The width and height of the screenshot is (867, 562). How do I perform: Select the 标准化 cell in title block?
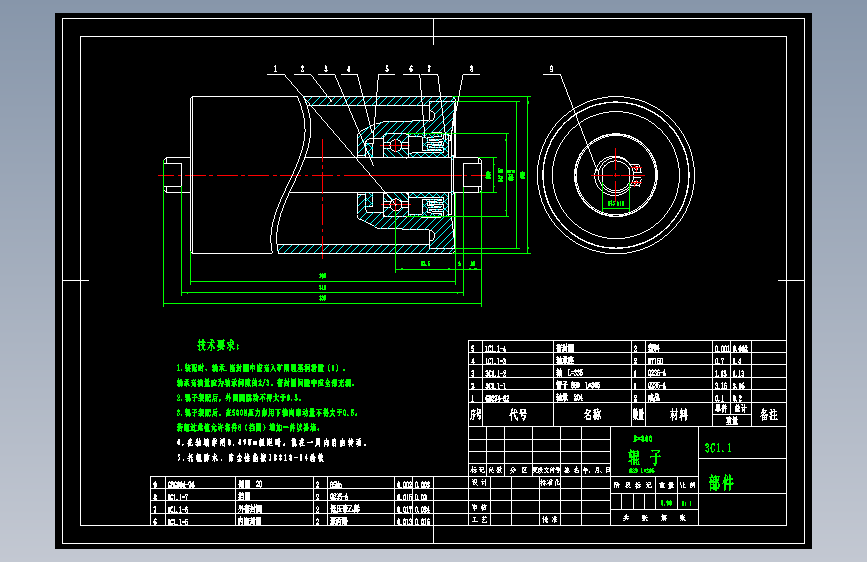(x=550, y=482)
